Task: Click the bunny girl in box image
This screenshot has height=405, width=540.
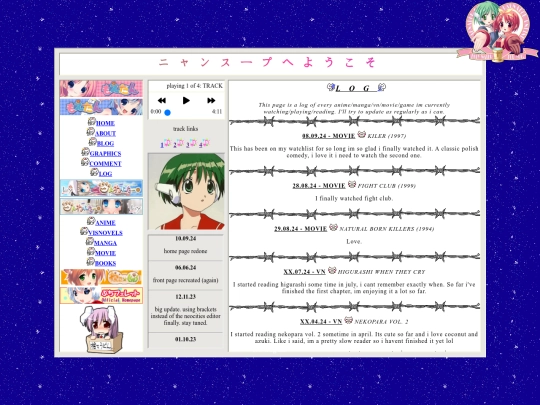Action: point(101,330)
